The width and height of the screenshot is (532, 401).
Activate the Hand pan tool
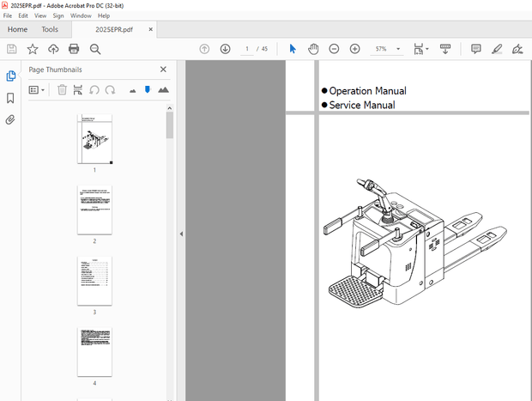click(313, 49)
